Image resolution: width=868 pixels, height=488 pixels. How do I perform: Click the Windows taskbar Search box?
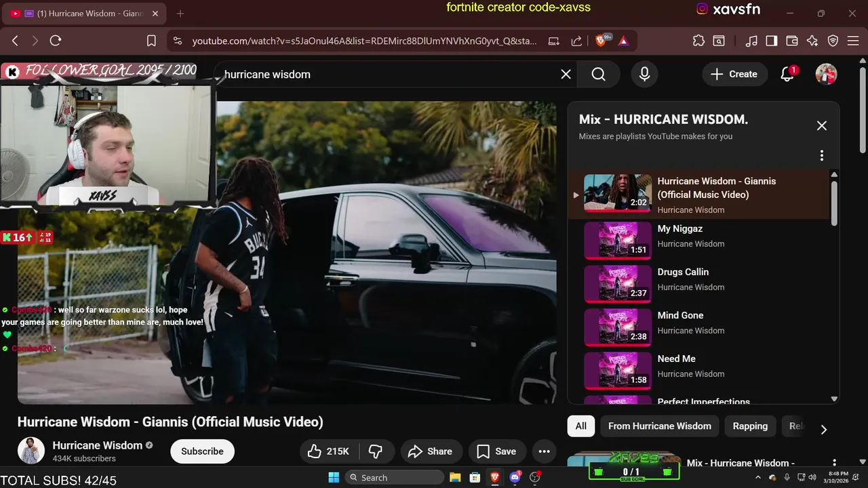[393, 477]
